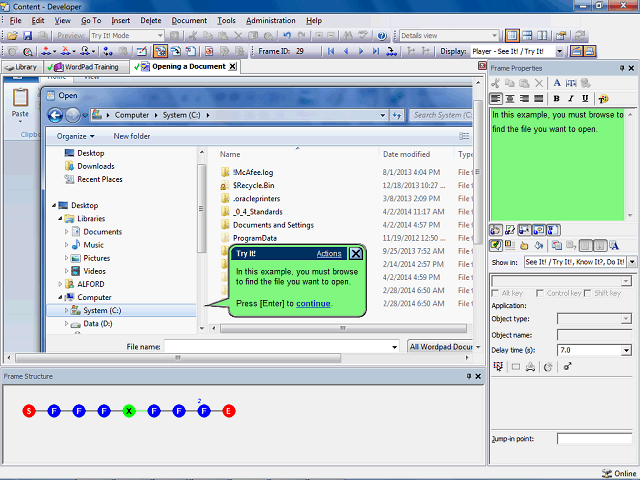The width and height of the screenshot is (640, 480).
Task: Select the red S start frame node
Action: point(29,411)
